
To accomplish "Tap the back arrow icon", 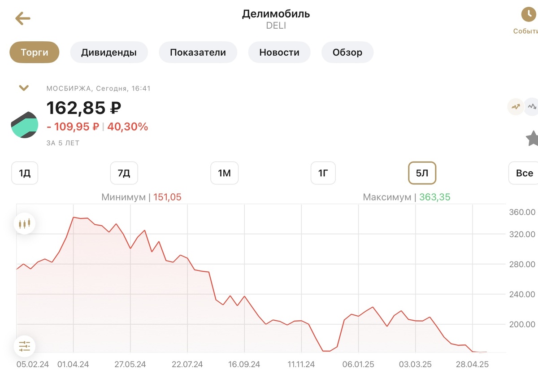I will (x=22, y=18).
